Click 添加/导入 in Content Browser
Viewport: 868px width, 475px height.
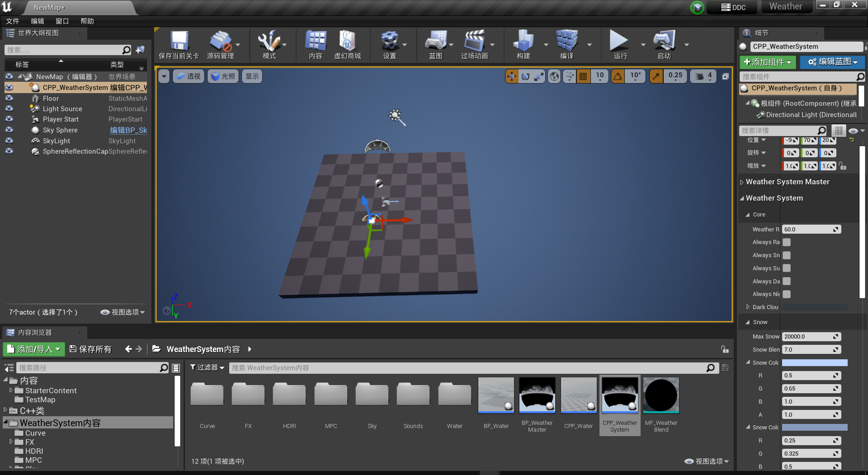33,349
